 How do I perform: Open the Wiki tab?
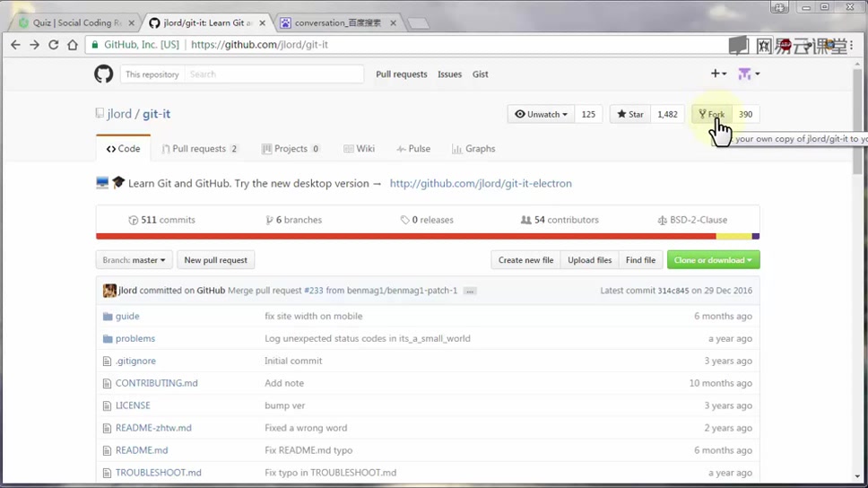pos(360,148)
